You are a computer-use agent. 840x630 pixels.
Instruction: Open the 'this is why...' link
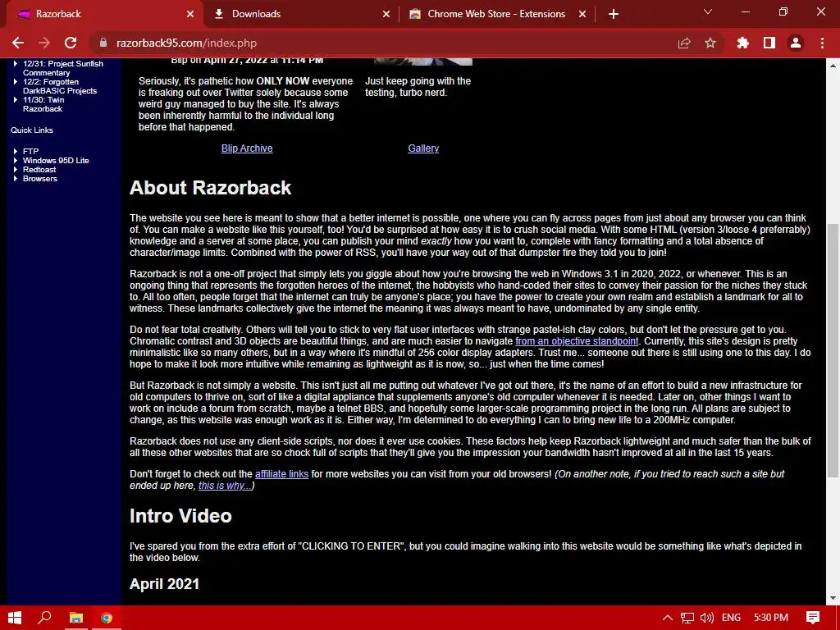(225, 486)
